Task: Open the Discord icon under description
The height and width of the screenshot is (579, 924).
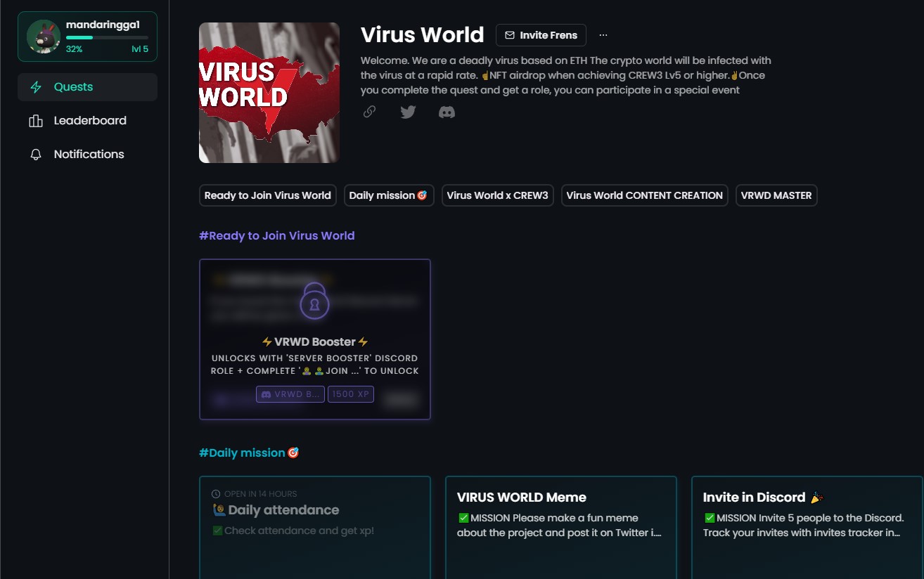Action: click(447, 112)
